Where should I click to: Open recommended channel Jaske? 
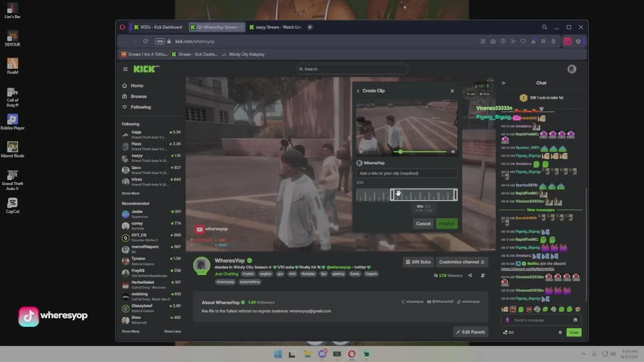tap(151, 214)
